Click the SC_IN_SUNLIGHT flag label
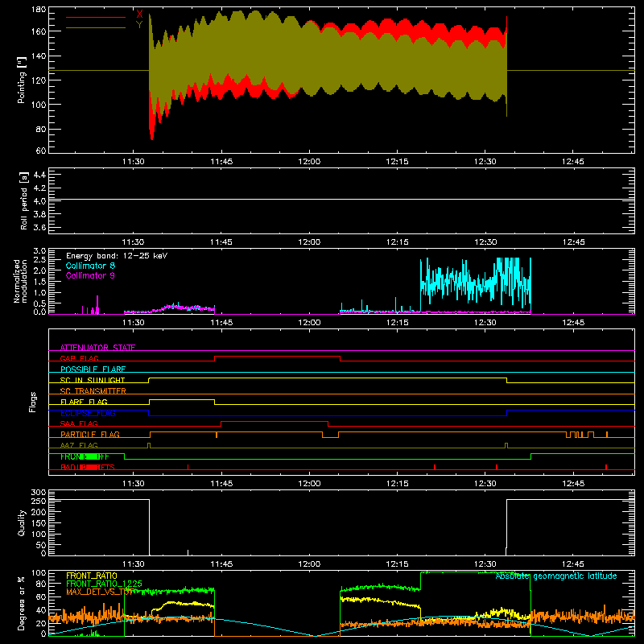 93,380
